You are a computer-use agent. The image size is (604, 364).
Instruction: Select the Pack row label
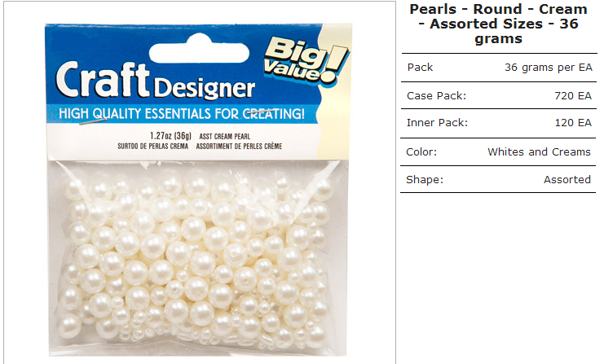click(420, 68)
